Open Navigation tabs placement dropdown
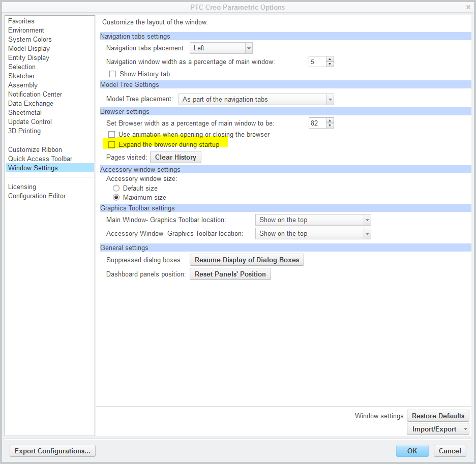The image size is (476, 464). pos(221,48)
